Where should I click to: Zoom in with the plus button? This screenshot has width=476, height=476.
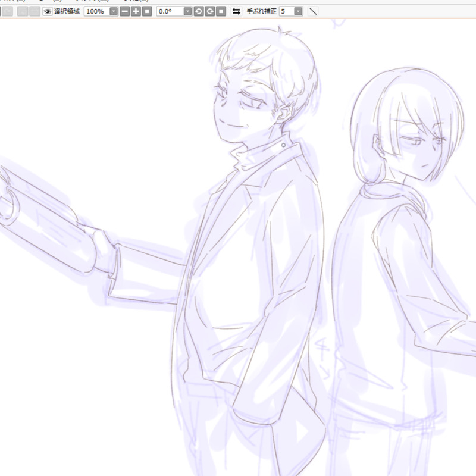pyautogui.click(x=136, y=11)
